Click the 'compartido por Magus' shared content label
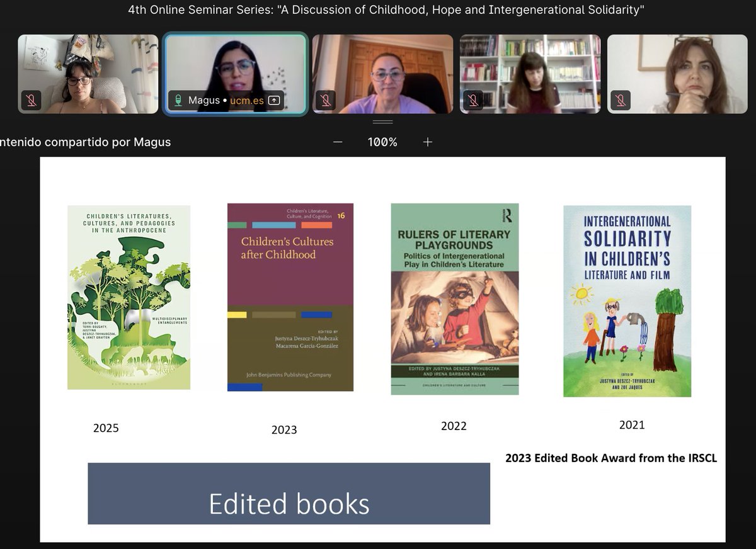Image resolution: width=756 pixels, height=549 pixels. (x=85, y=142)
